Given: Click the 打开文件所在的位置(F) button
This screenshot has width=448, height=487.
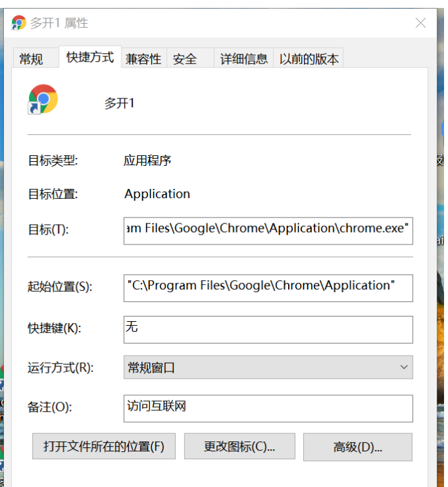Looking at the screenshot, I should tap(104, 446).
